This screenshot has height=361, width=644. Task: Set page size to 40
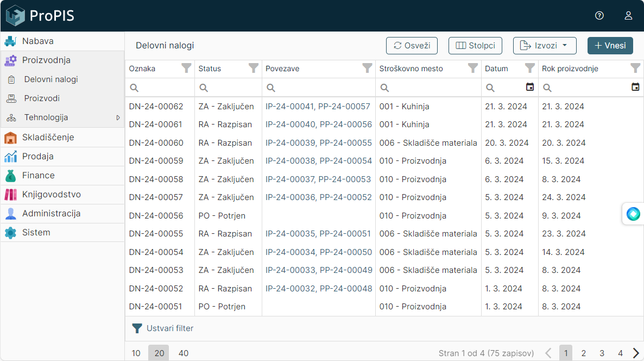tap(183, 353)
